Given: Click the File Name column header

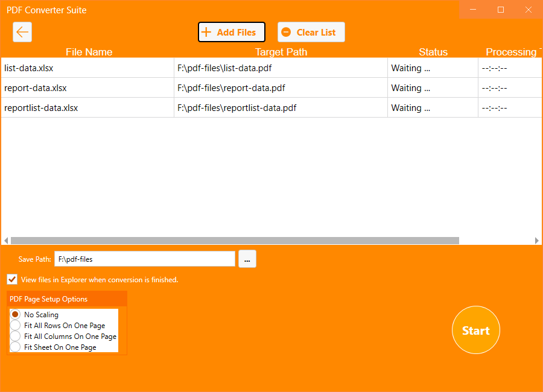Looking at the screenshot, I should click(89, 52).
